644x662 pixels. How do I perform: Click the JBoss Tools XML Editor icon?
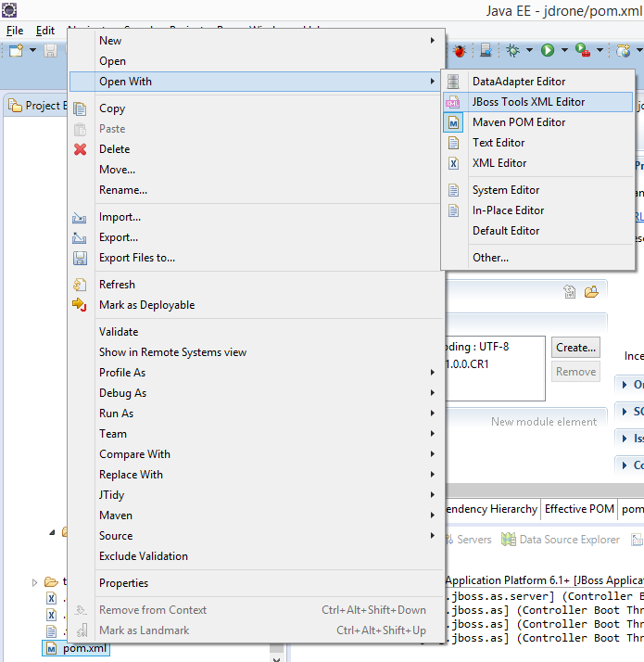(453, 102)
